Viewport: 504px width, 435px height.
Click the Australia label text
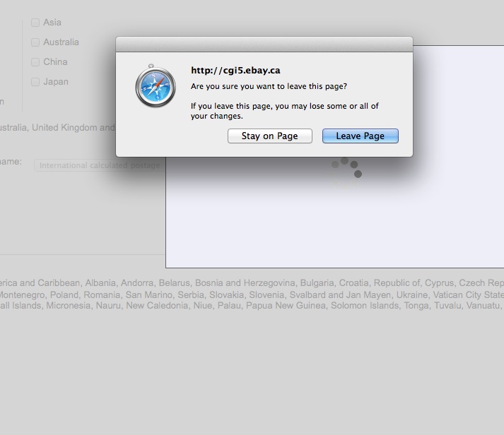click(61, 42)
